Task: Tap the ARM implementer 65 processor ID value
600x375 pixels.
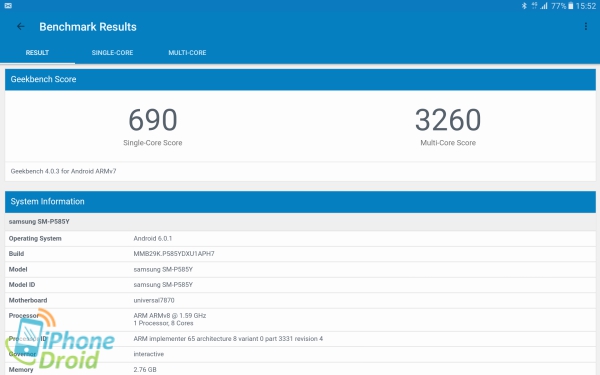Action: coord(228,339)
